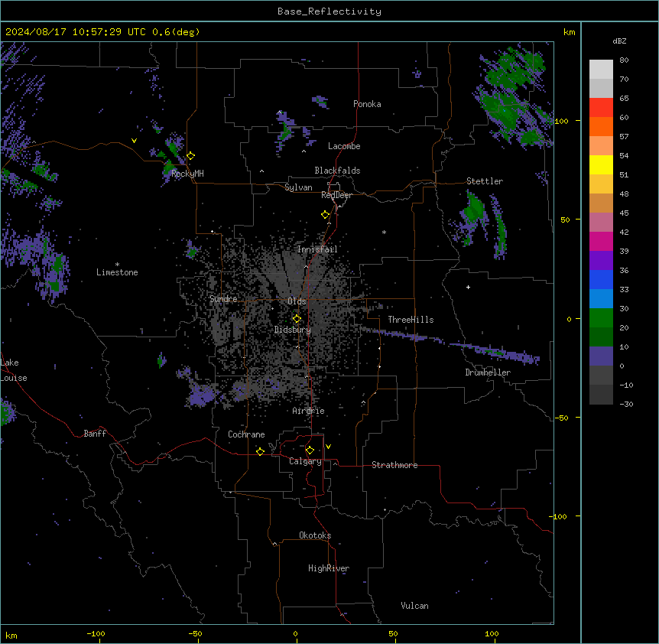Click the Vulcan label

pos(415,606)
